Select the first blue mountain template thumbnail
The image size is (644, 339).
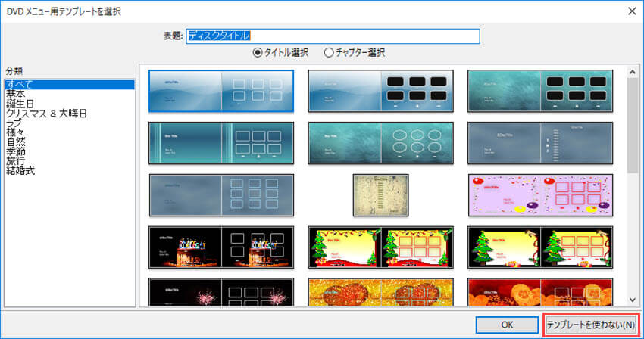point(221,92)
